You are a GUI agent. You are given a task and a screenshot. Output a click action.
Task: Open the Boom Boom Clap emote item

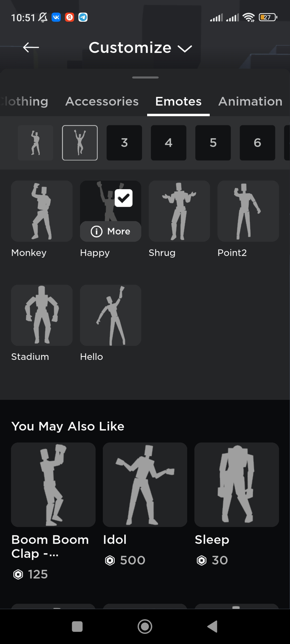53,485
